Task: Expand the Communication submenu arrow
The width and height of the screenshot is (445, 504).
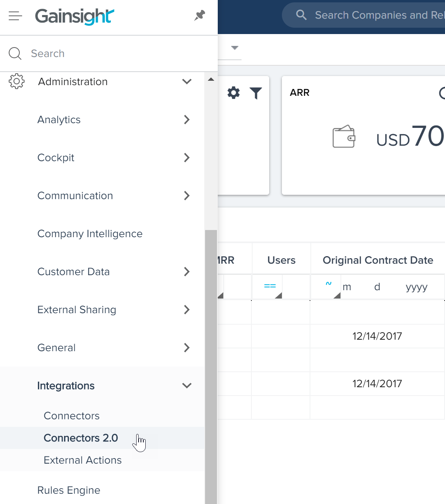Action: pyautogui.click(x=187, y=196)
